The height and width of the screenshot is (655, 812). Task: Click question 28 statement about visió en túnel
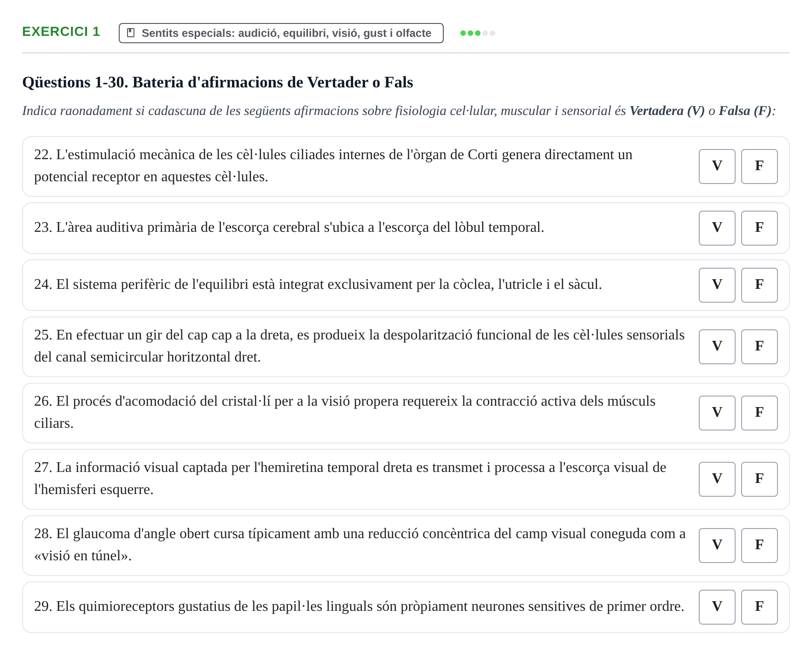click(360, 545)
